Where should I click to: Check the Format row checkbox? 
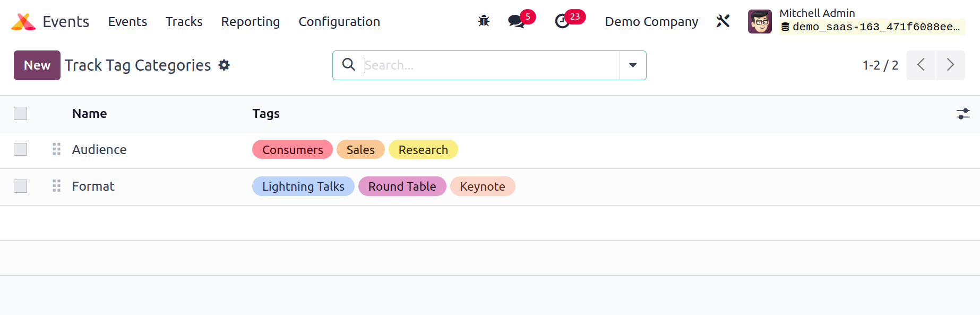tap(20, 186)
